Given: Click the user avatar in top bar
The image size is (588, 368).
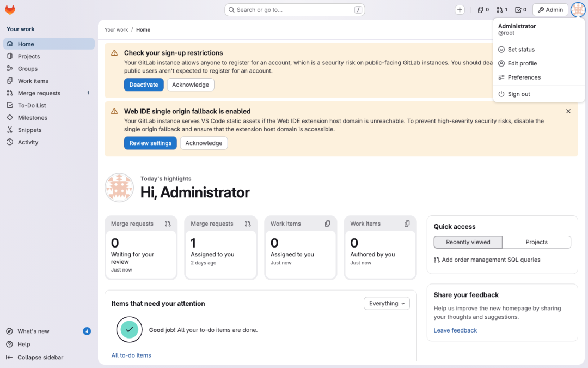Looking at the screenshot, I should click(x=578, y=10).
